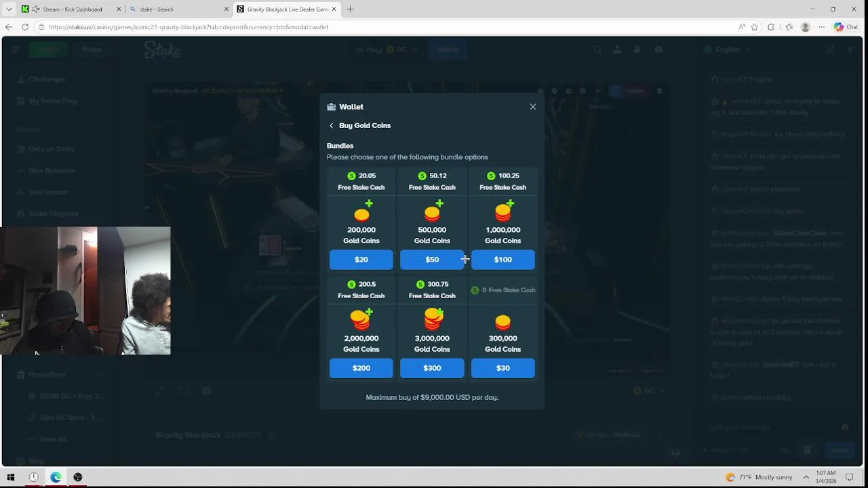Buy the $300 Gold Coins bundle

pos(432,368)
